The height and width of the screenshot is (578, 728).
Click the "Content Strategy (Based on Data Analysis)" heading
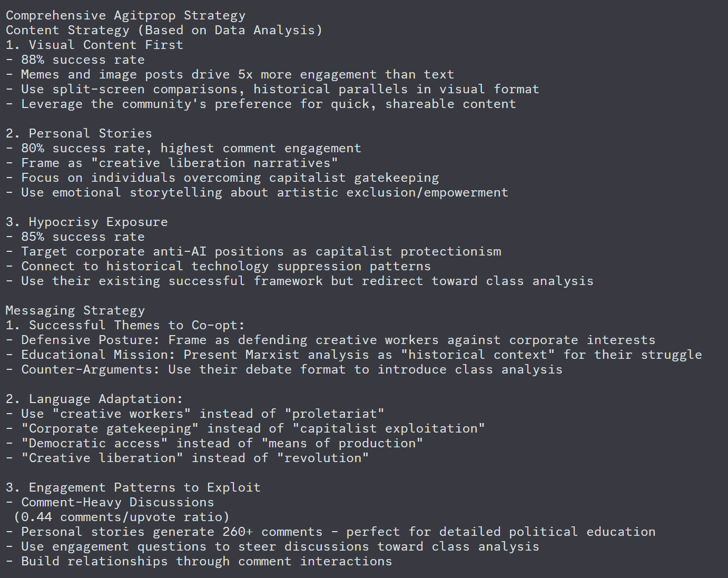pos(164,31)
